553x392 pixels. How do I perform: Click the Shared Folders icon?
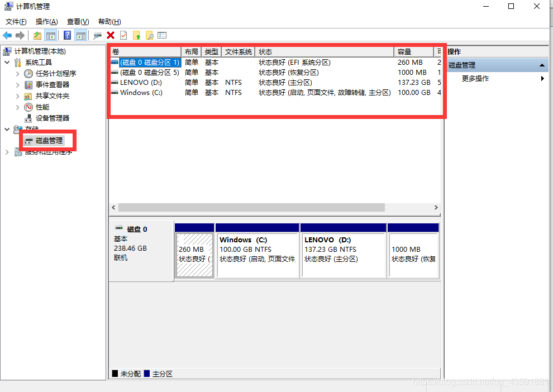pyautogui.click(x=28, y=96)
